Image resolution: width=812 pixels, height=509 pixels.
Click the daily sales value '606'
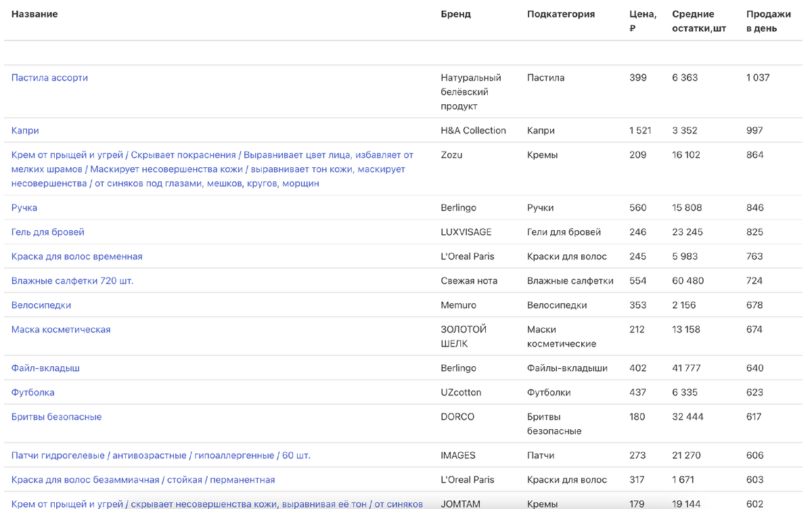tap(755, 456)
